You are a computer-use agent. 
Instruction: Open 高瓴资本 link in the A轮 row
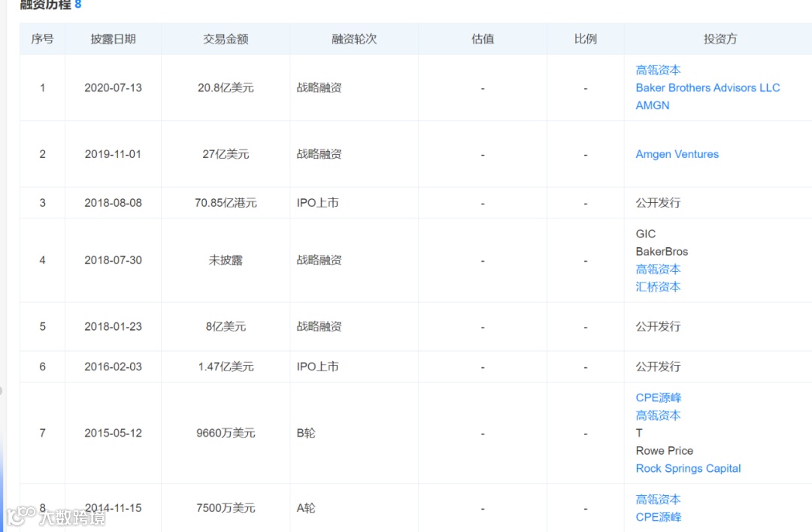[x=658, y=500]
